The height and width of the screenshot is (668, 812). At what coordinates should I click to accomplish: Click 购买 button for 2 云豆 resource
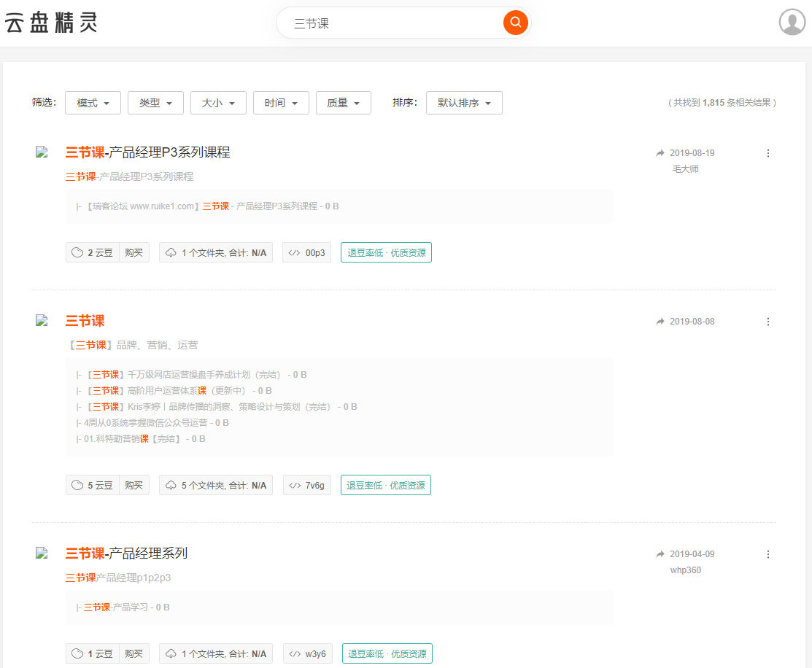pos(134,253)
